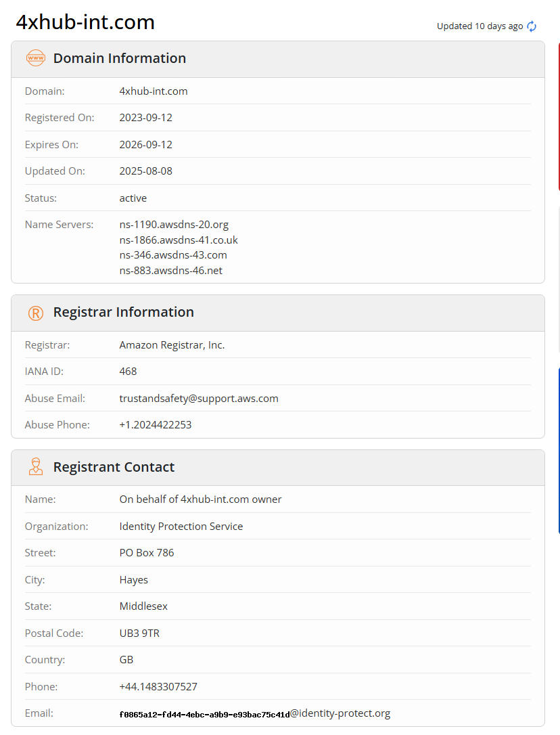Click the Registrar Information section header
The height and width of the screenshot is (735, 560).
123,312
